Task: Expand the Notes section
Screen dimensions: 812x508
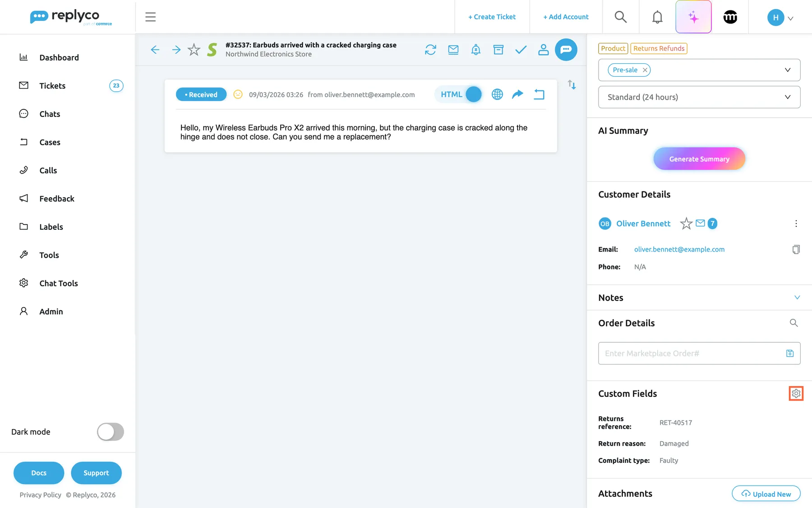Action: click(797, 298)
